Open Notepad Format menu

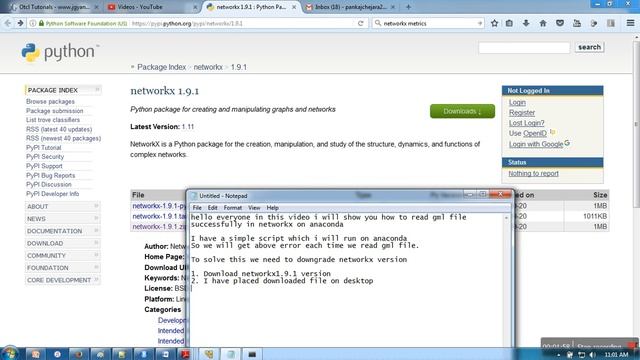pyautogui.click(x=233, y=208)
